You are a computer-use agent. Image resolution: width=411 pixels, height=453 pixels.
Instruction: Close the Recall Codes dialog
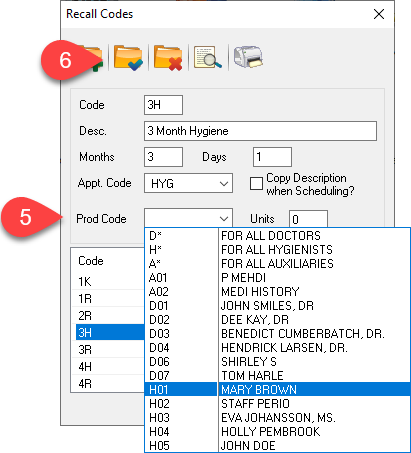click(379, 14)
